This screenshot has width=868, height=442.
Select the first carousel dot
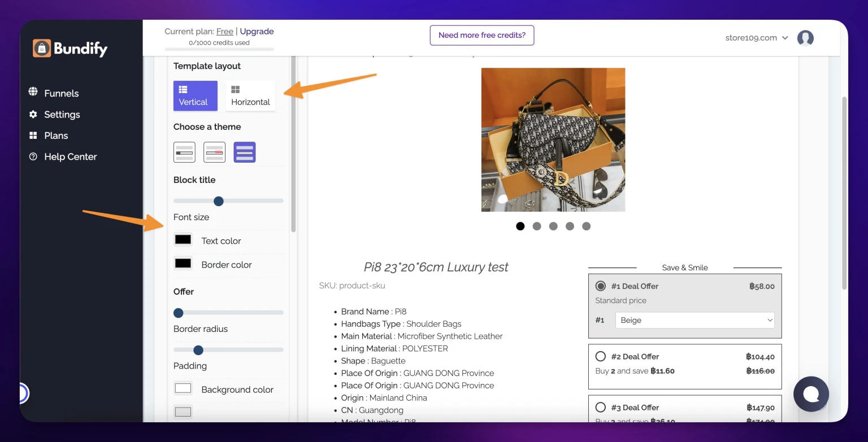(520, 226)
